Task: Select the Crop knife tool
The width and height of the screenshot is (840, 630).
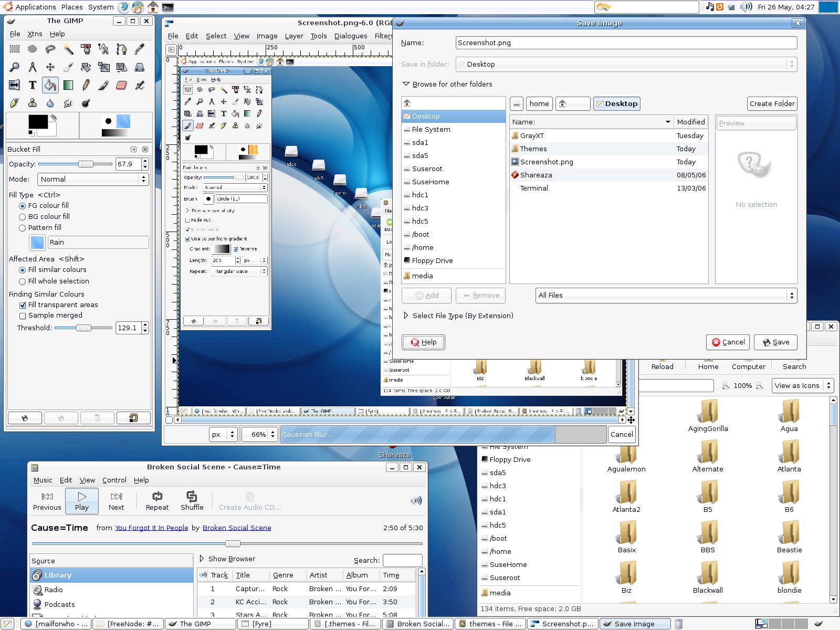Action: pyautogui.click(x=68, y=67)
